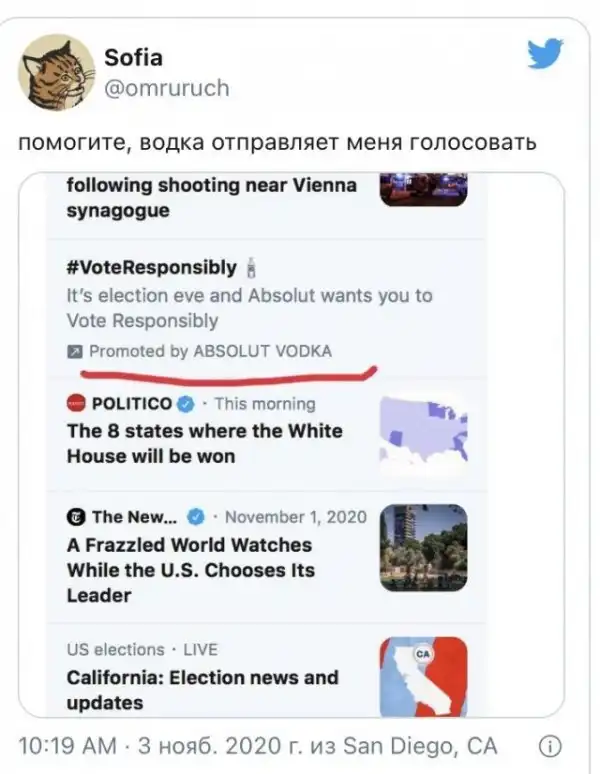Open the Frazzled World Watches article
Viewport: 600px width, 774px height.
point(189,569)
